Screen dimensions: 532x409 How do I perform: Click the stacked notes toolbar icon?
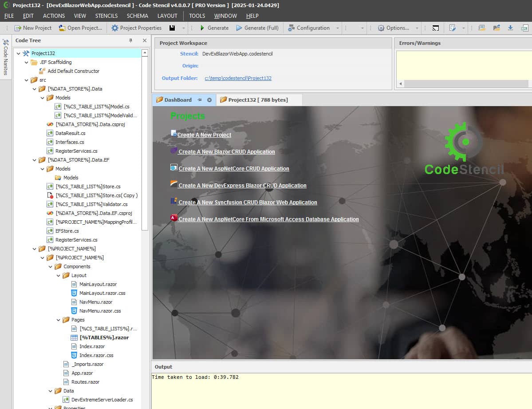[x=482, y=28]
